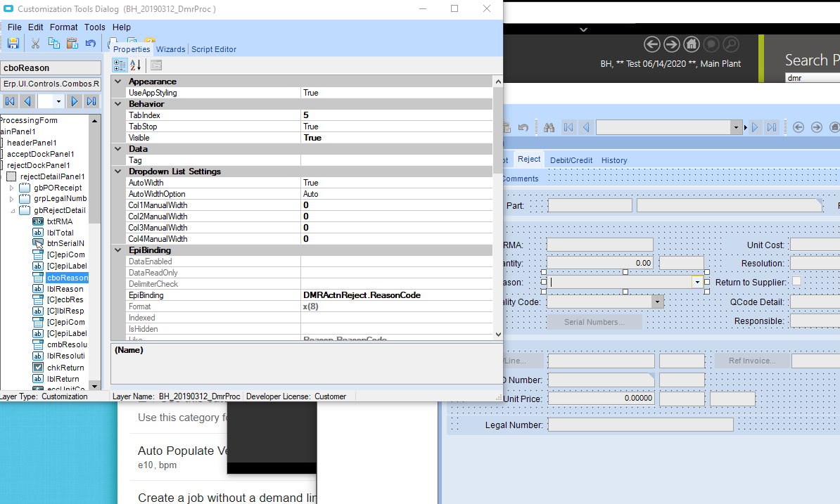Toggle the Return to Supplier checkbox
The image size is (840, 504).
click(796, 281)
